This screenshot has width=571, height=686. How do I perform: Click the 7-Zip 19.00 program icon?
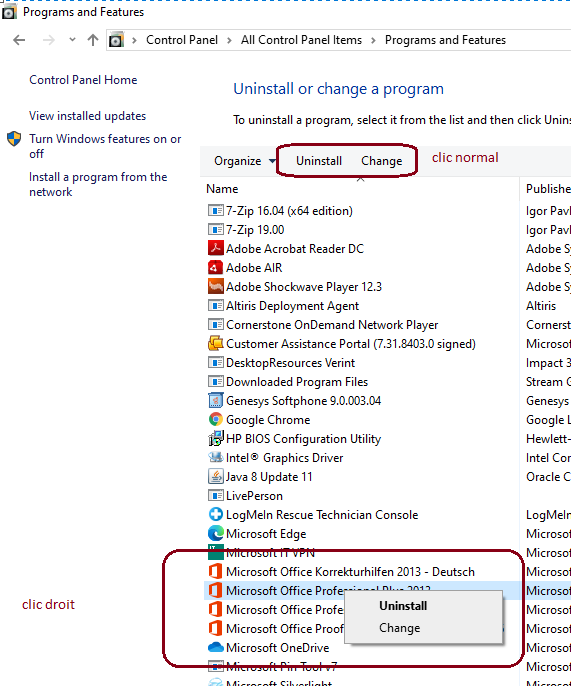coord(215,229)
